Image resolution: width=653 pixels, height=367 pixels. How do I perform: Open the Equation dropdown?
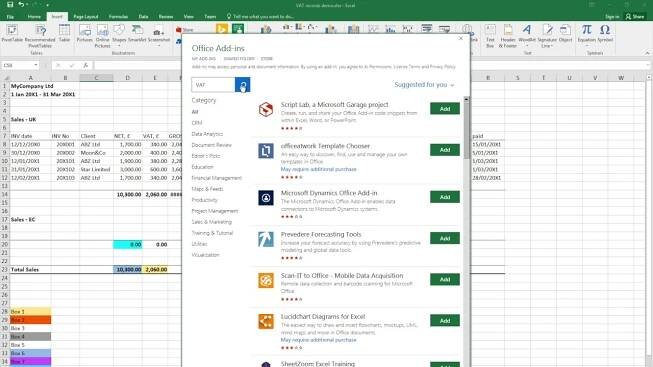pyautogui.click(x=586, y=35)
